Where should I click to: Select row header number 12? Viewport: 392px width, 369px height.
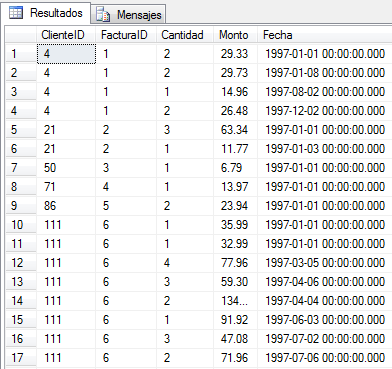point(21,263)
